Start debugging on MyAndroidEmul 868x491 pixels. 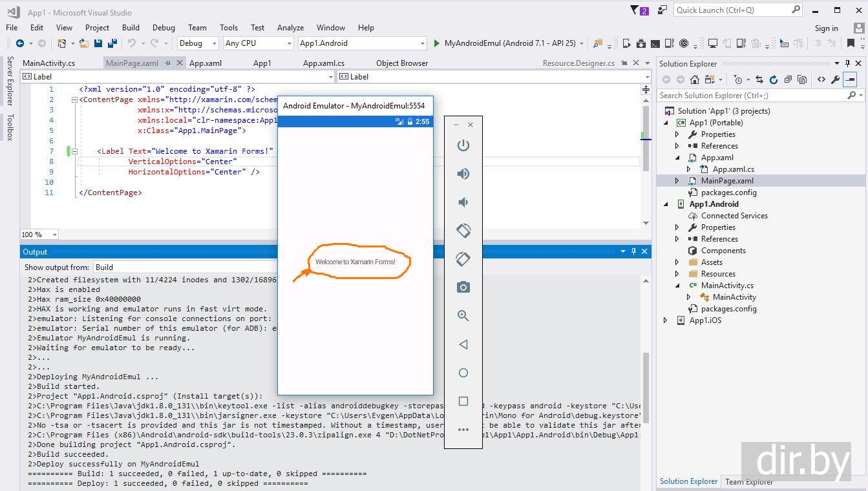pyautogui.click(x=437, y=43)
